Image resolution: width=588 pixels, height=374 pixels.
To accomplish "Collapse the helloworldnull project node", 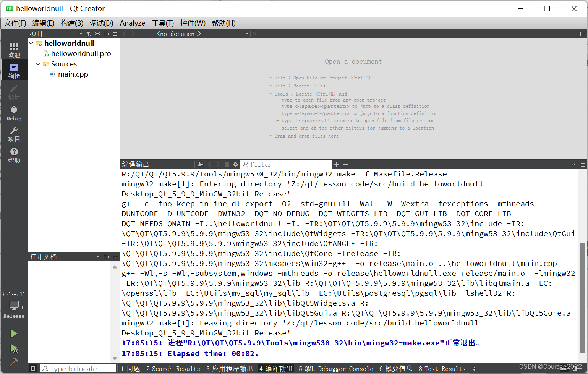I will 31,43.
